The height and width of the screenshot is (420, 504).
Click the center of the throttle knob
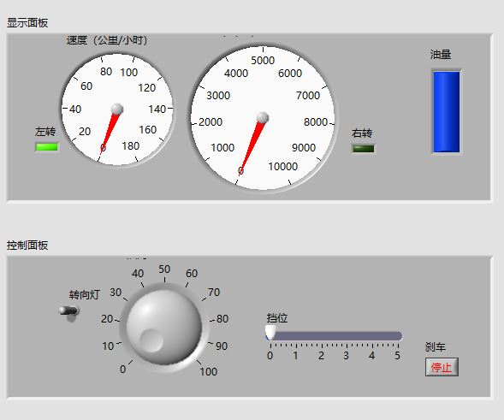[164, 327]
